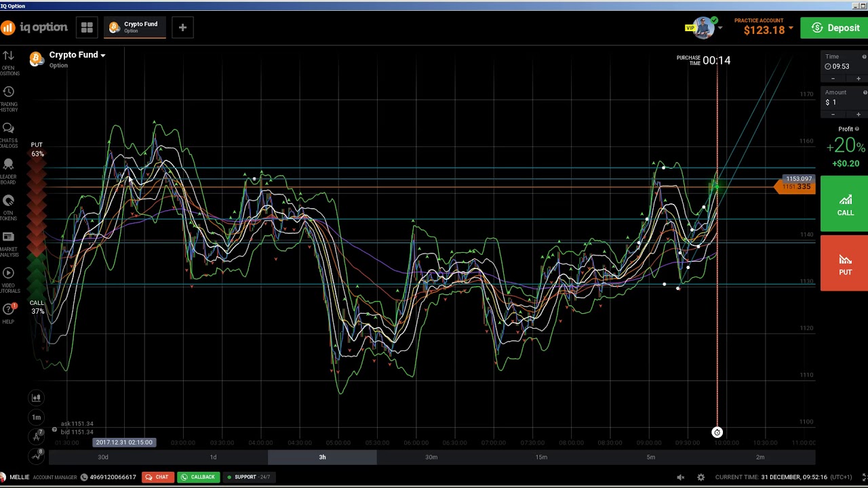Open Chats & Dialogs sidebar icon
Viewport: 868px width, 488px height.
point(8,134)
